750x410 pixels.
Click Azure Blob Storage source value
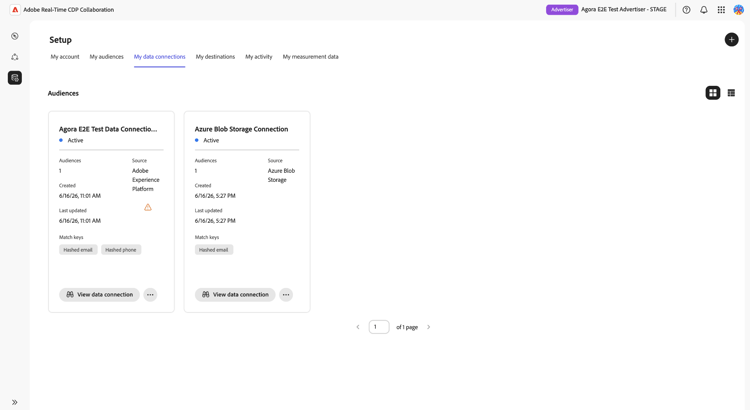(x=281, y=175)
